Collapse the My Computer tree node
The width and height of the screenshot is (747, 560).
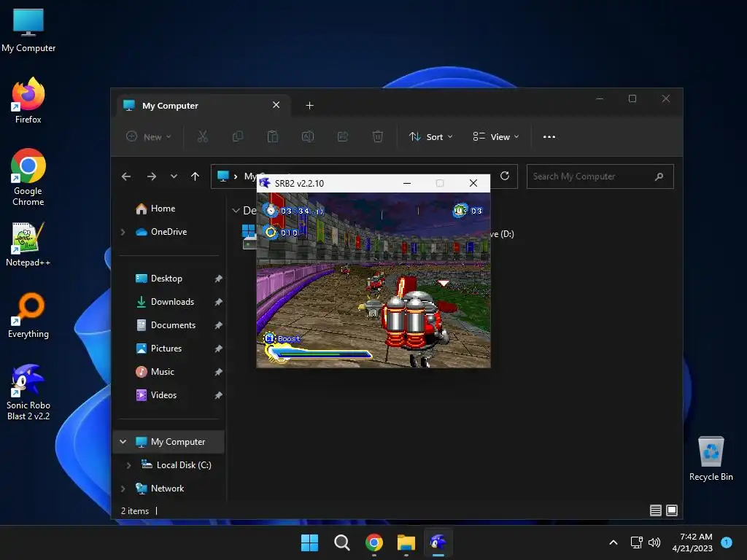123,442
